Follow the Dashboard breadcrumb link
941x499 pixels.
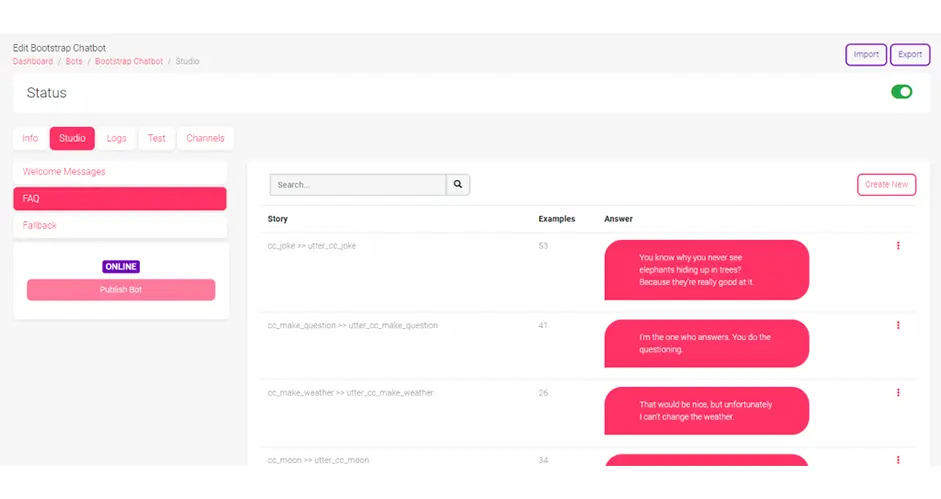click(x=33, y=62)
